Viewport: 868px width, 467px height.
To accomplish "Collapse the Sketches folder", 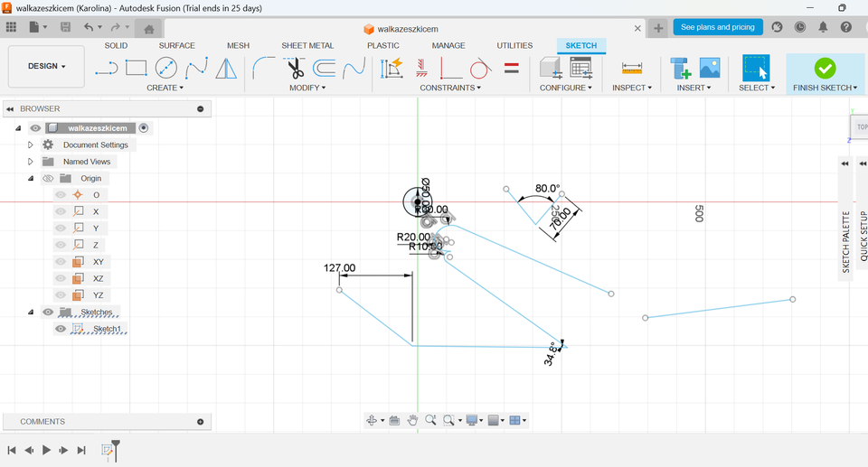I will coord(31,312).
